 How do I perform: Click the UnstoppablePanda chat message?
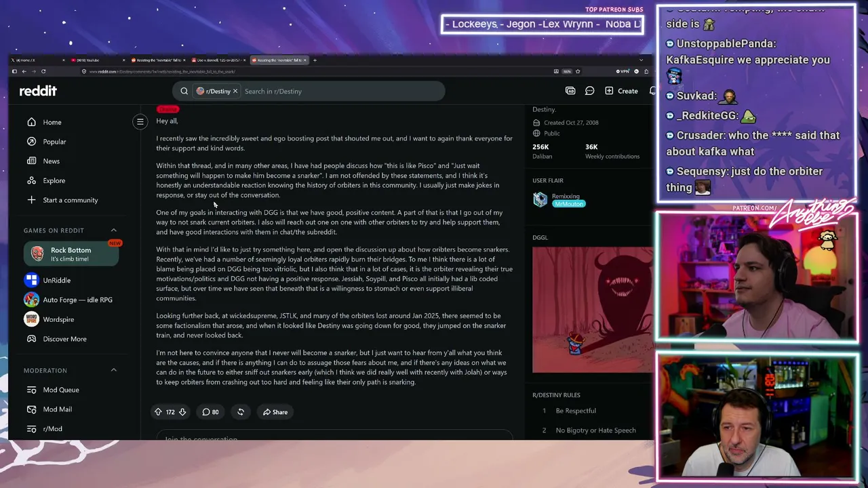click(748, 60)
